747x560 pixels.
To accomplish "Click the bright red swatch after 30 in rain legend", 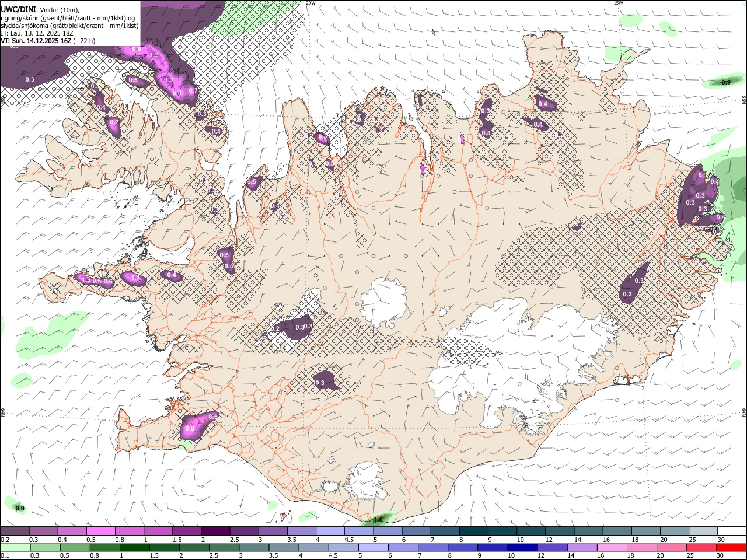I will click(732, 547).
